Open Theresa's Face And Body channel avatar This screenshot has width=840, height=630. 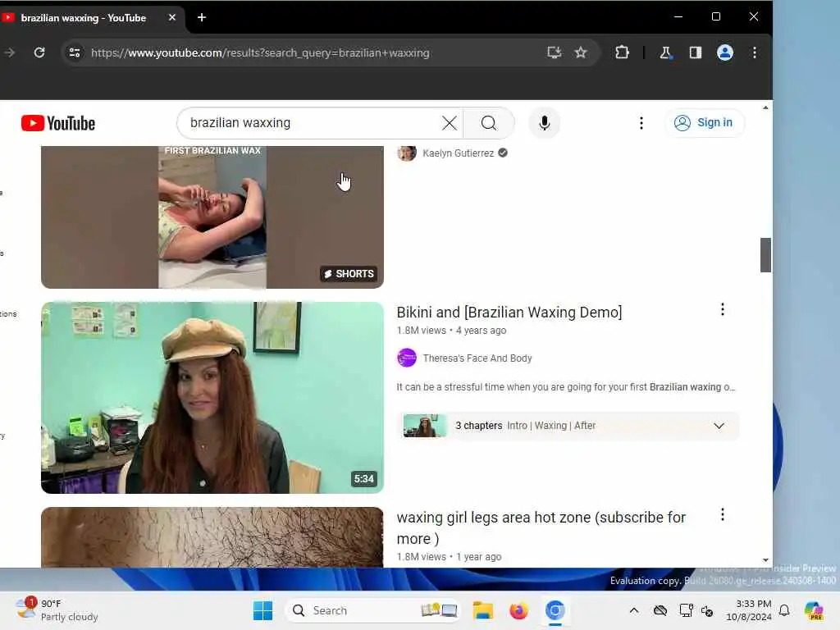pyautogui.click(x=407, y=358)
